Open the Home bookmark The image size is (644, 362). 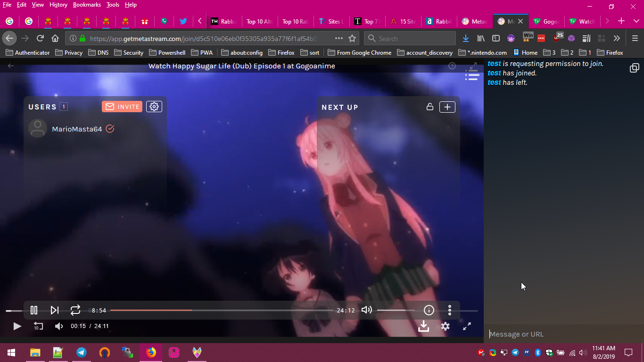click(525, 53)
